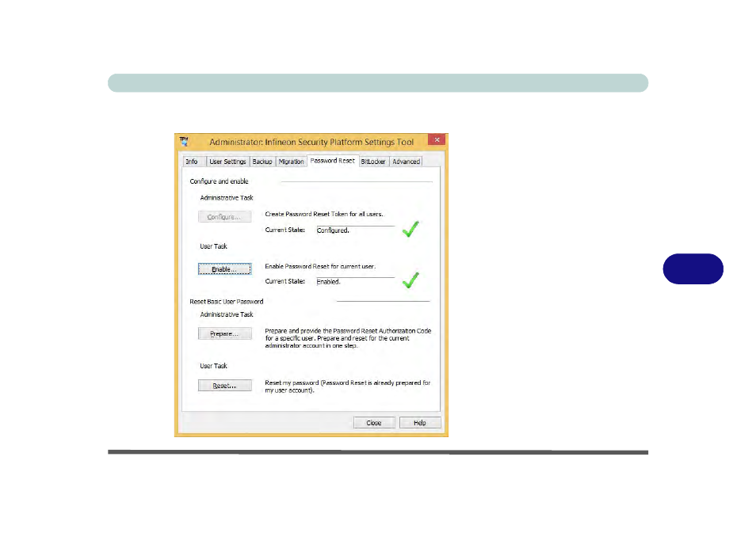Screen dimensions: 756x533
Task: Click the 'Reset Basic User Password' heading
Action: coord(226,301)
